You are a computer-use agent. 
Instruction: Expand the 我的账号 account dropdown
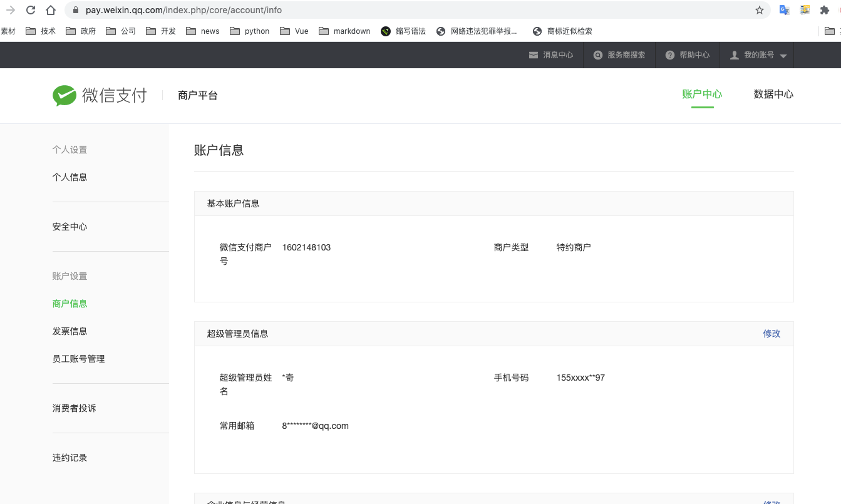pos(758,55)
